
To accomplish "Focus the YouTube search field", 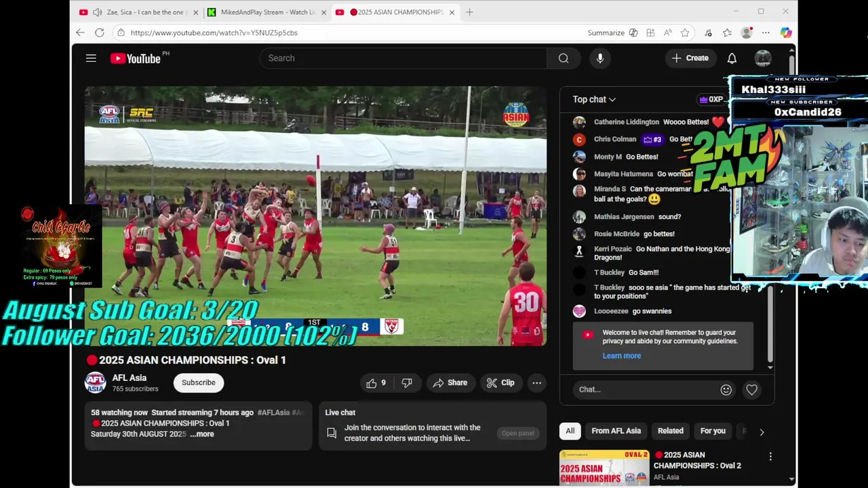I will click(x=403, y=58).
